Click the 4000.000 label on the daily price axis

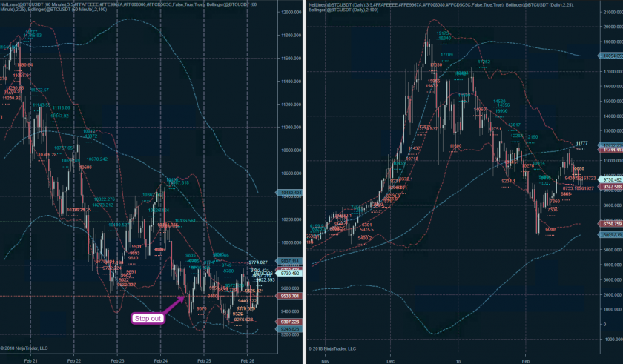coord(614,265)
